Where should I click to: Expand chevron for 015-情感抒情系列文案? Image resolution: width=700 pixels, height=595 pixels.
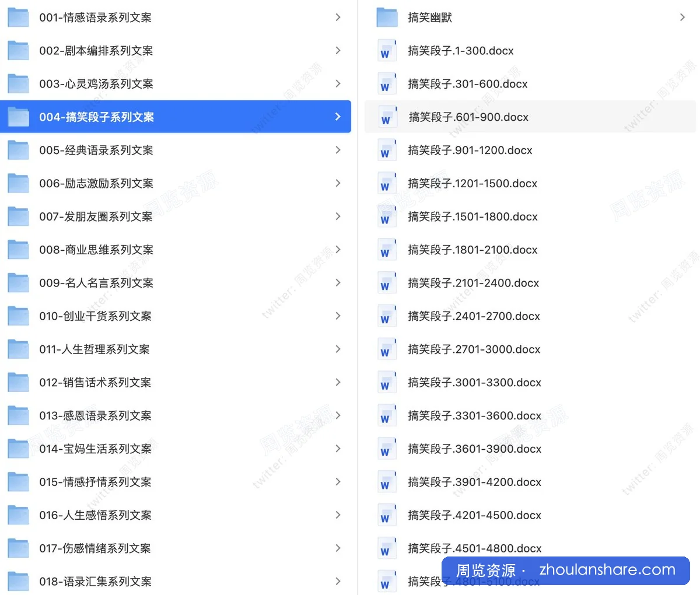click(338, 482)
